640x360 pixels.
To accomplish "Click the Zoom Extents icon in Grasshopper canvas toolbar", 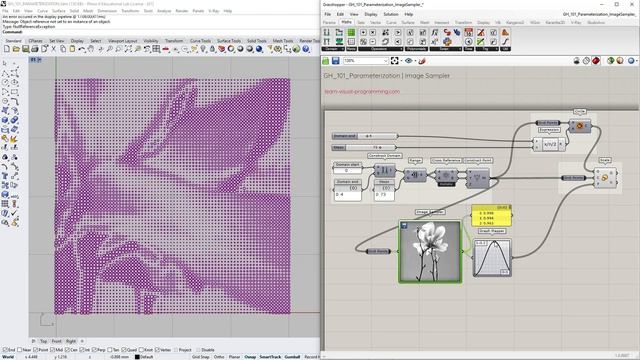I will coord(394,61).
